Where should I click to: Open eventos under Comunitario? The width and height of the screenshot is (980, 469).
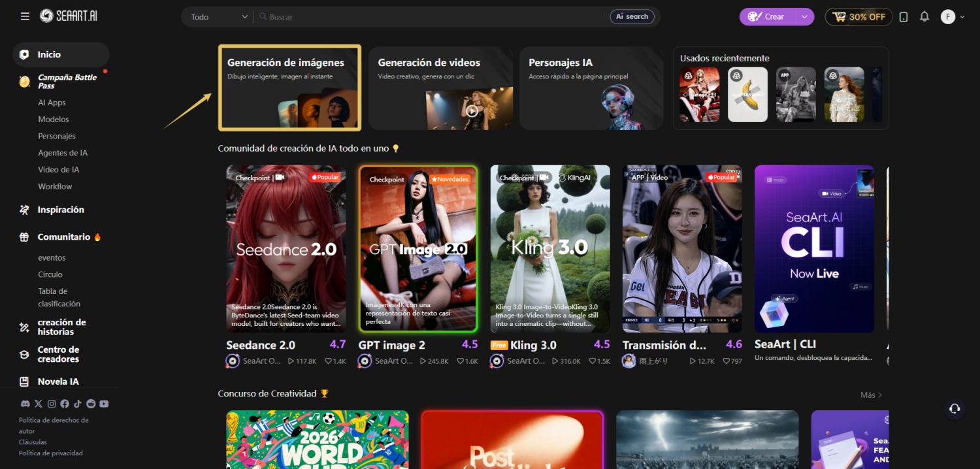pyautogui.click(x=52, y=258)
